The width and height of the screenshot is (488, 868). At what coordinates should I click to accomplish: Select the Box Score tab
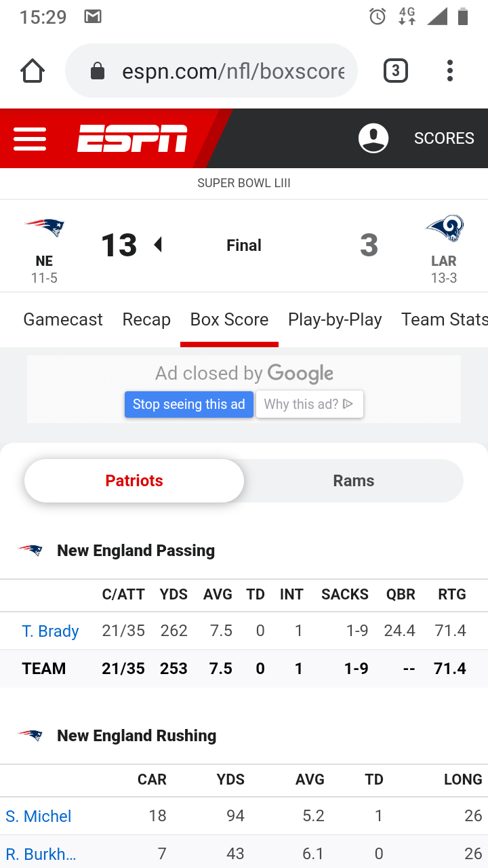[x=229, y=319]
